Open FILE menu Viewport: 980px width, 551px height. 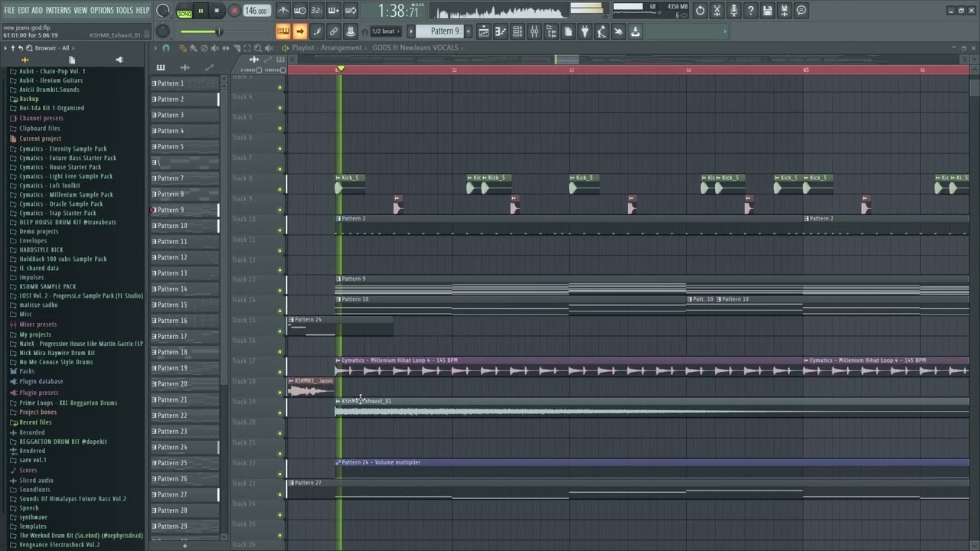pos(9,11)
